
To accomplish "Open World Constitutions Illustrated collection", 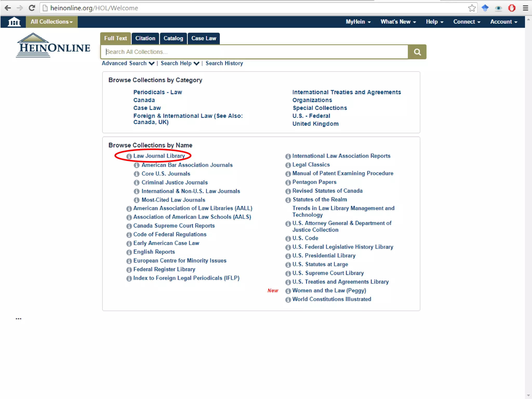I will point(331,299).
